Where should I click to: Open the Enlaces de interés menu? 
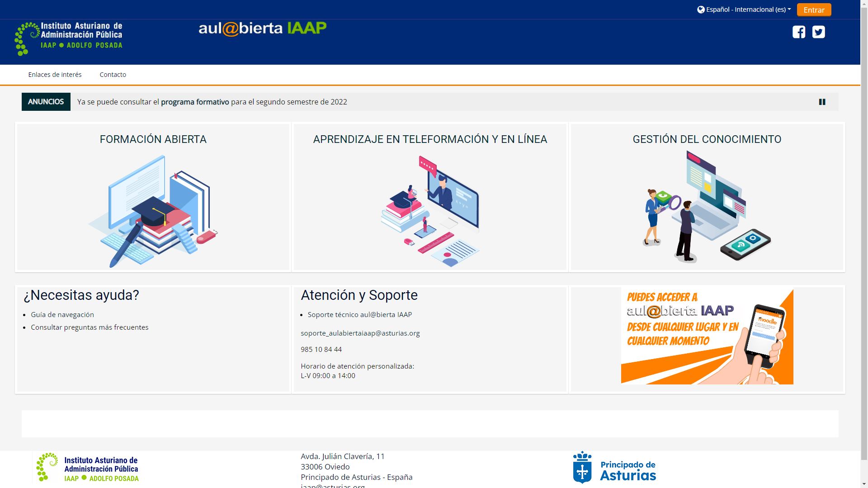pos(55,75)
